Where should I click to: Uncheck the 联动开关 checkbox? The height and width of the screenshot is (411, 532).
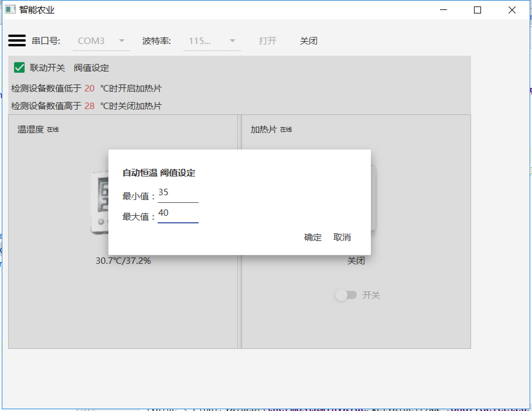pyautogui.click(x=19, y=68)
